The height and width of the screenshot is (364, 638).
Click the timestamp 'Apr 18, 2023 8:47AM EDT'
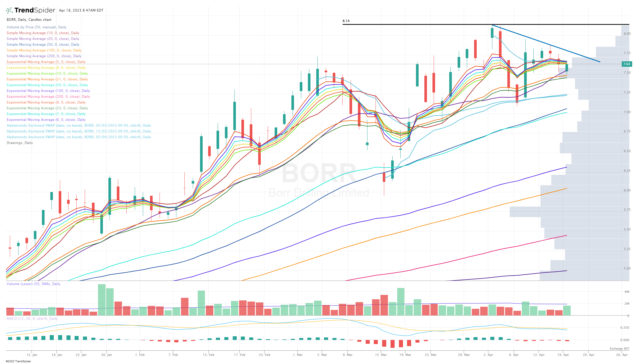81,10
